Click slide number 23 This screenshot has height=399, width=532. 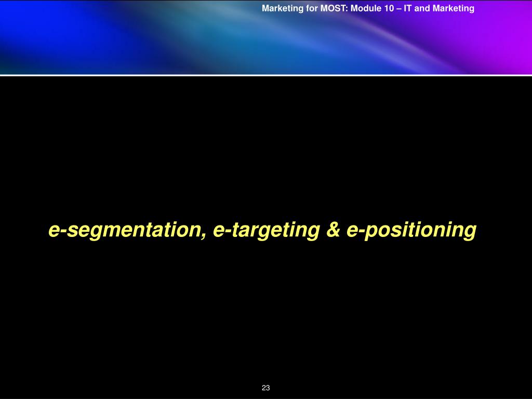pyautogui.click(x=265, y=388)
